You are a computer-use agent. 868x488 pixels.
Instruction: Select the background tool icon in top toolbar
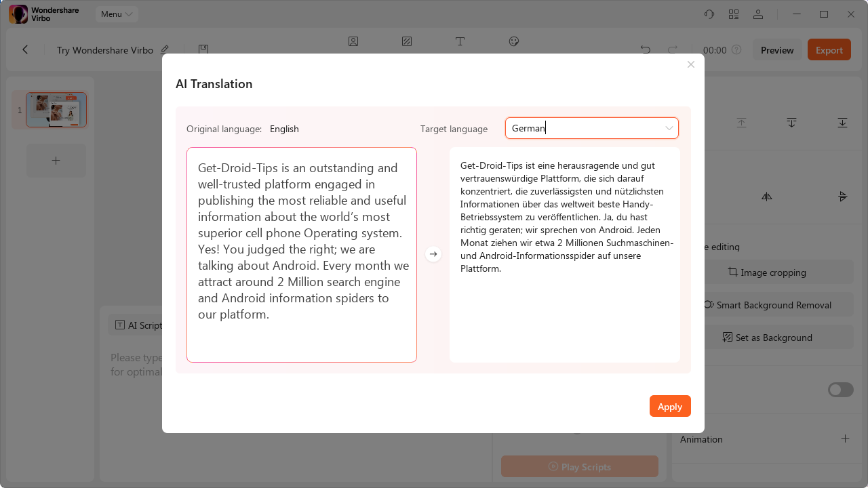point(407,41)
